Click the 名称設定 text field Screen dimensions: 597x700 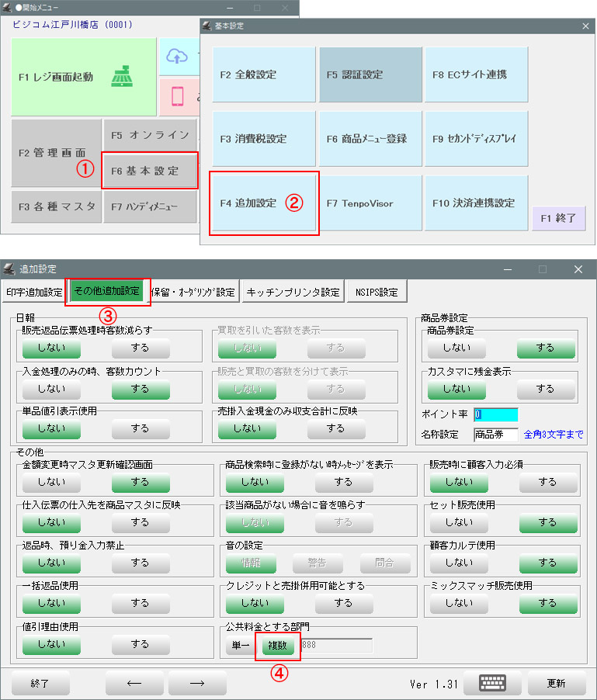click(x=495, y=434)
